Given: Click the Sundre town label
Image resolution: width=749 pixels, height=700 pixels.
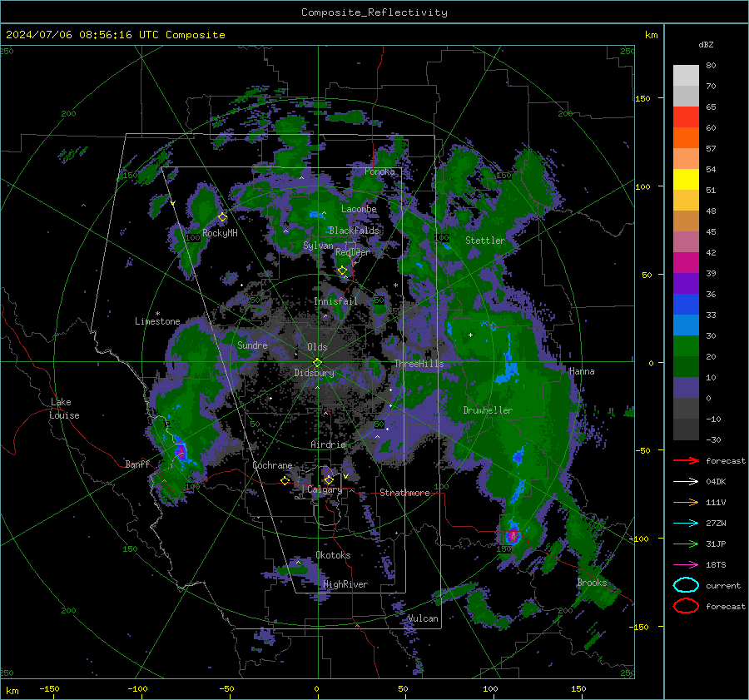Looking at the screenshot, I should 252,345.
